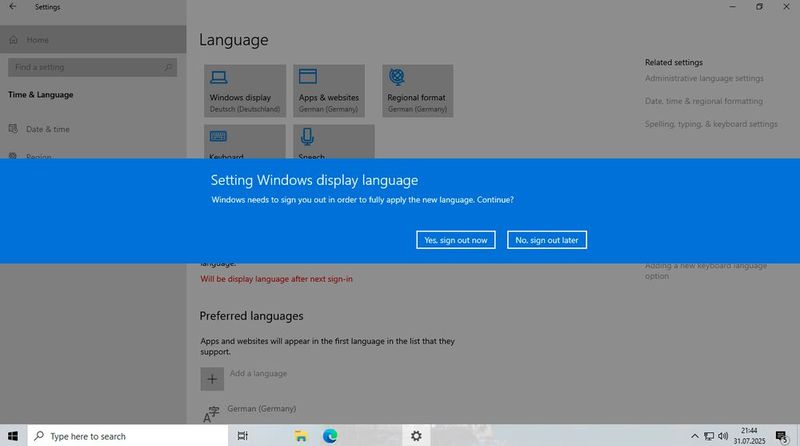This screenshot has width=800, height=446.
Task: Close the Settings window
Action: point(786,7)
